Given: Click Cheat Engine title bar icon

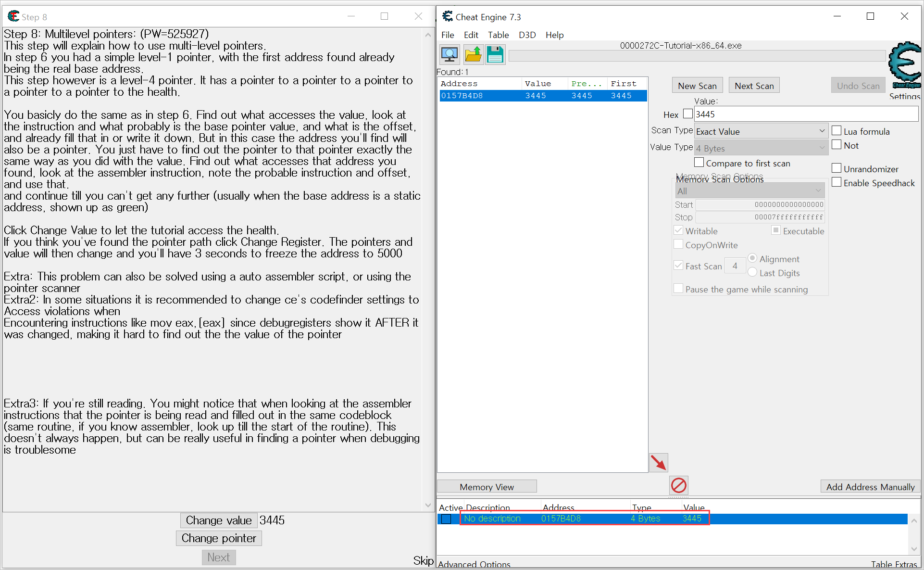Looking at the screenshot, I should pos(448,17).
